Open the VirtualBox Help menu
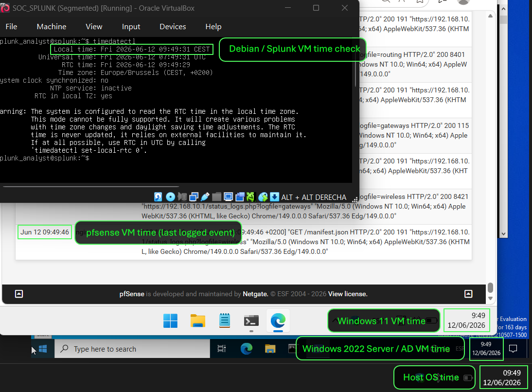Image resolution: width=532 pixels, height=392 pixels. point(213,26)
